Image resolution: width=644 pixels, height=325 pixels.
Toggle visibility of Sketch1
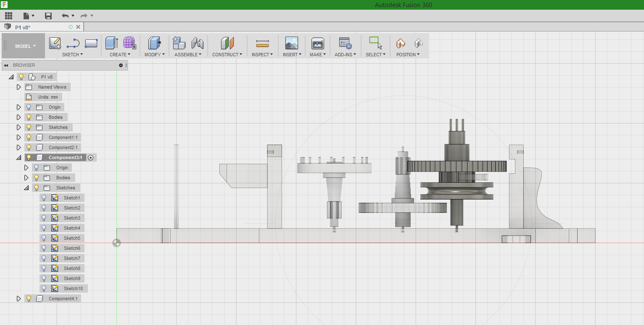coord(44,198)
